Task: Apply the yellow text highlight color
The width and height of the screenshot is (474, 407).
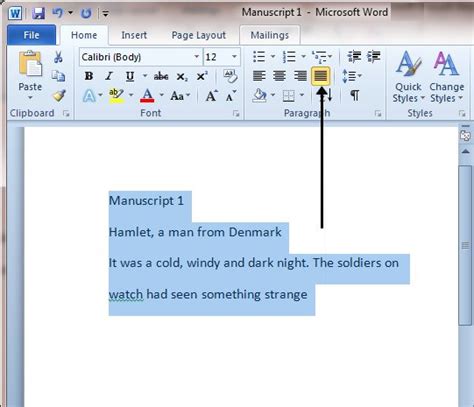Action: click(x=116, y=96)
